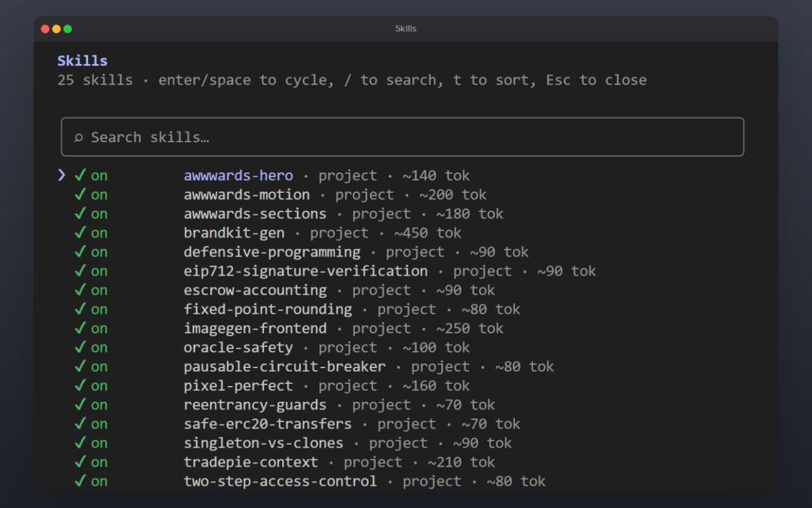Select the imagegen-frontend skill name

click(x=255, y=329)
